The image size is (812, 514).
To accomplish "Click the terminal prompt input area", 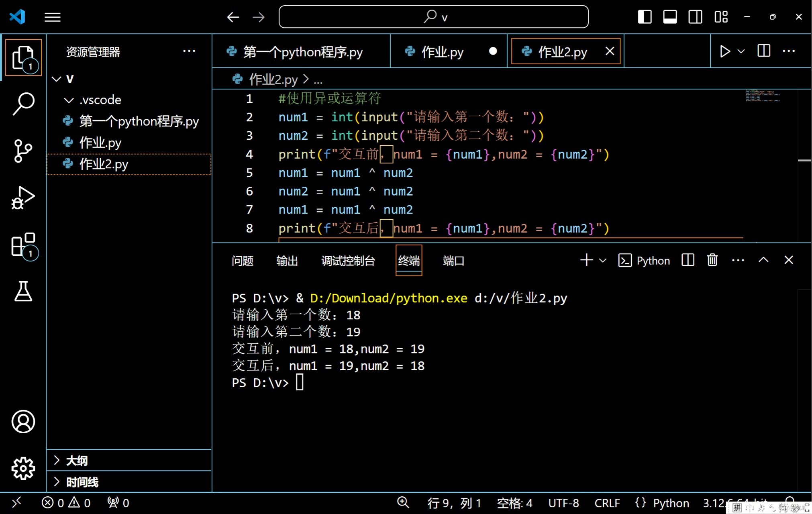I will (300, 382).
